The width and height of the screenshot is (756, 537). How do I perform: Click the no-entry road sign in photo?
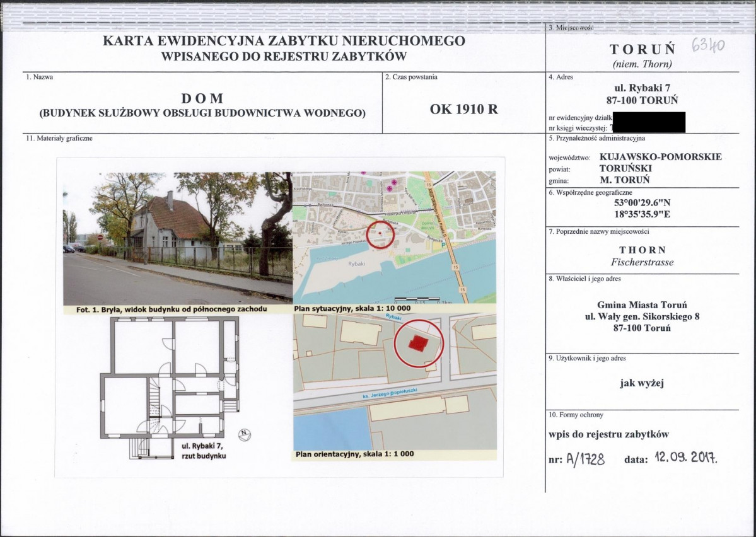[x=100, y=237]
